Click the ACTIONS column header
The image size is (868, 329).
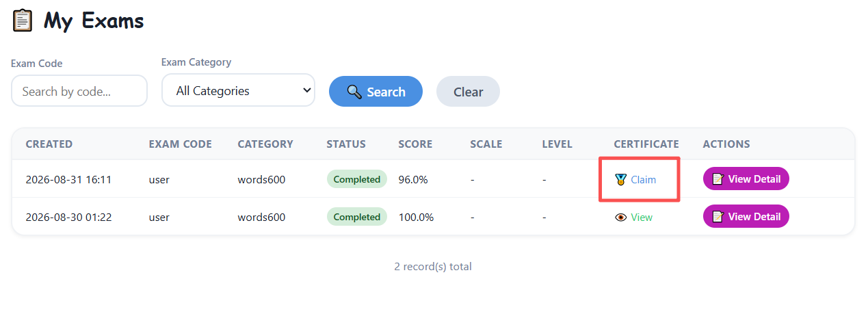(726, 144)
